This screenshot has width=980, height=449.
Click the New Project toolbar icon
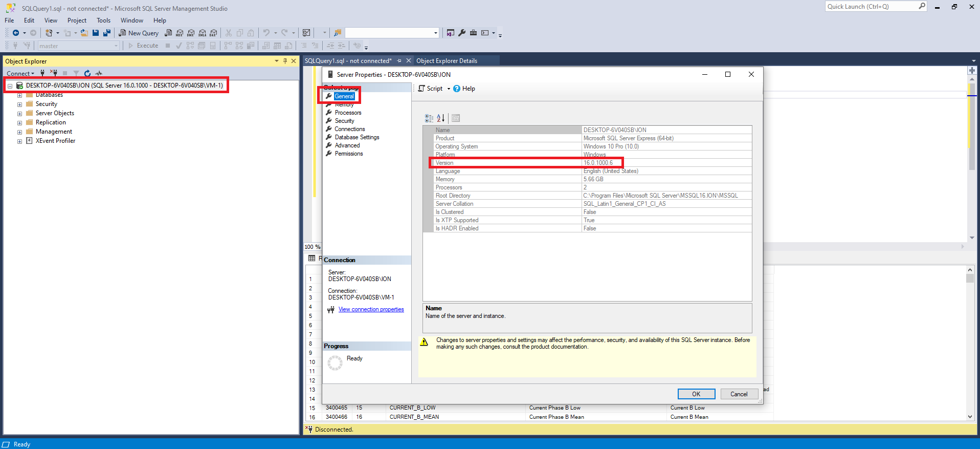pos(49,33)
